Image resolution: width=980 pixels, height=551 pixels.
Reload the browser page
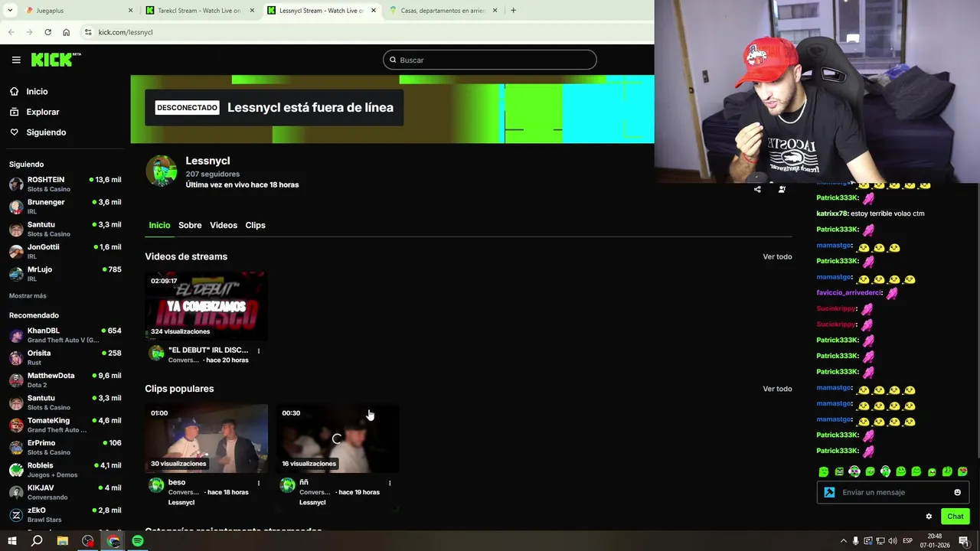coord(47,32)
